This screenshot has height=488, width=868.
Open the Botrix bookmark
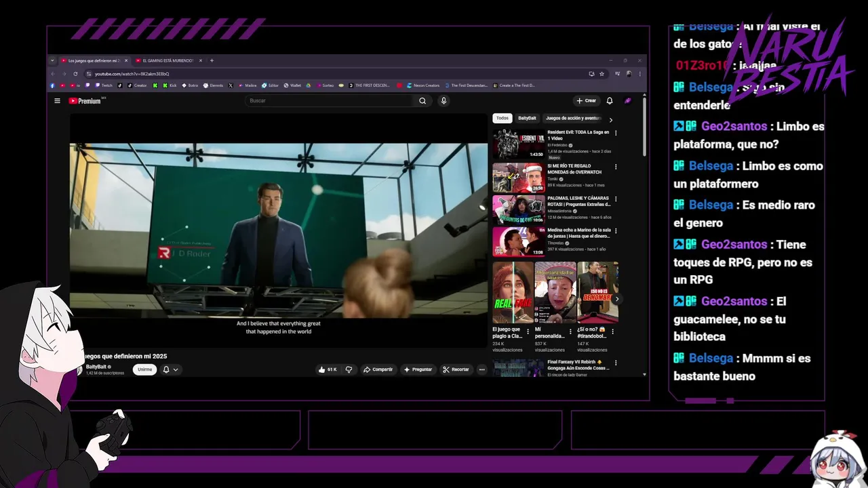[x=190, y=85]
